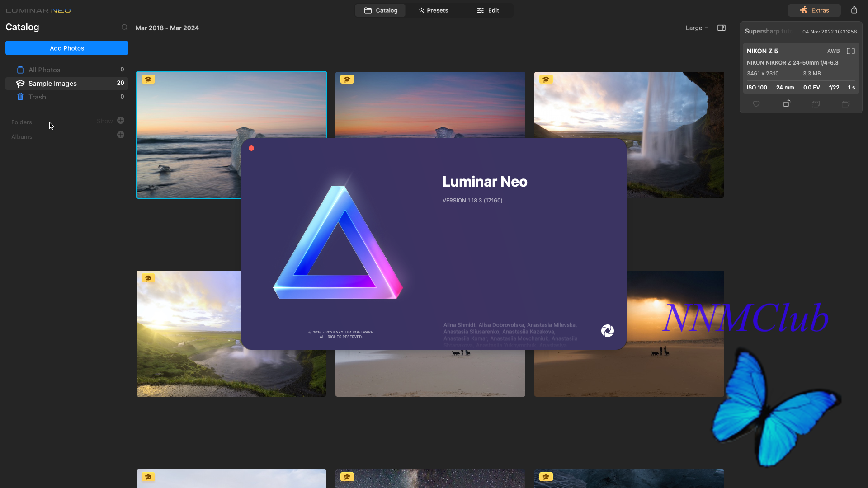The height and width of the screenshot is (488, 868).
Task: Click the Catalog panel heading
Action: point(22,27)
